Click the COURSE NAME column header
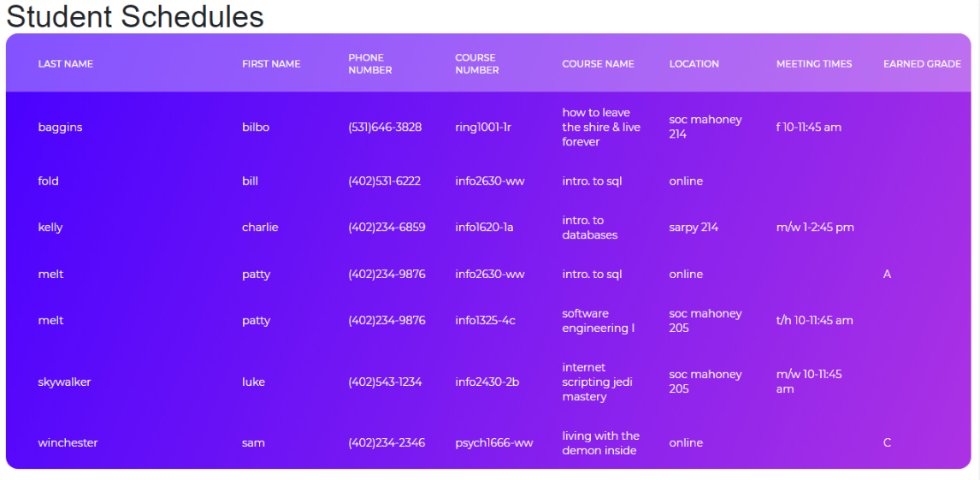The height and width of the screenshot is (480, 980). 598,64
